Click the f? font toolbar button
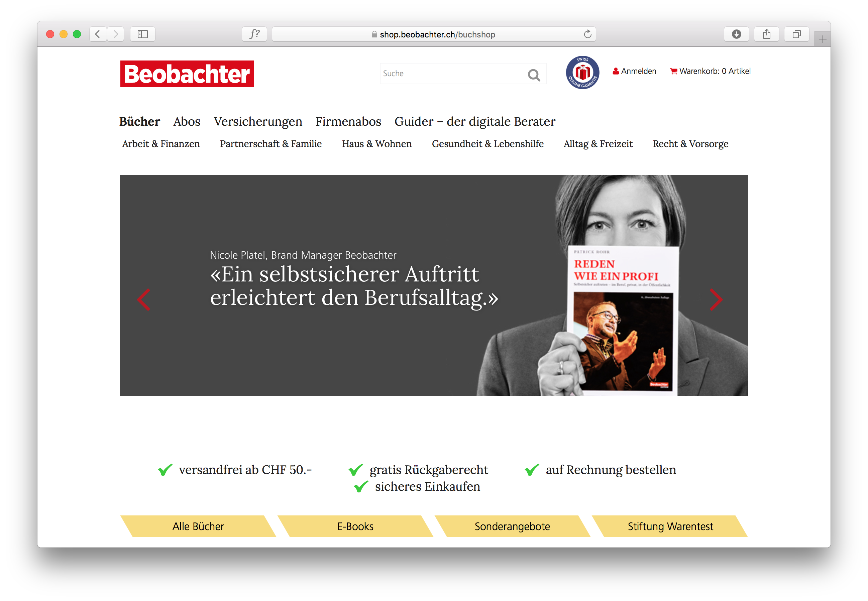This screenshot has width=868, height=601. 254,34
